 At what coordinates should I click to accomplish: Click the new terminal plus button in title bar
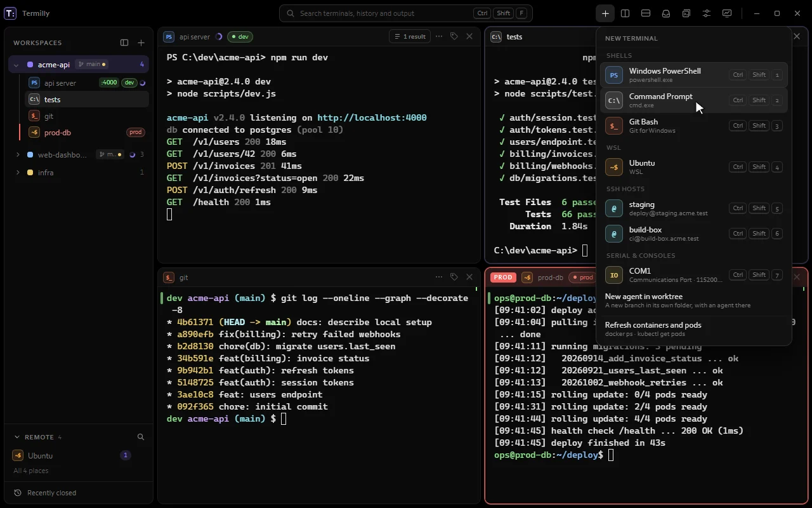pyautogui.click(x=605, y=13)
